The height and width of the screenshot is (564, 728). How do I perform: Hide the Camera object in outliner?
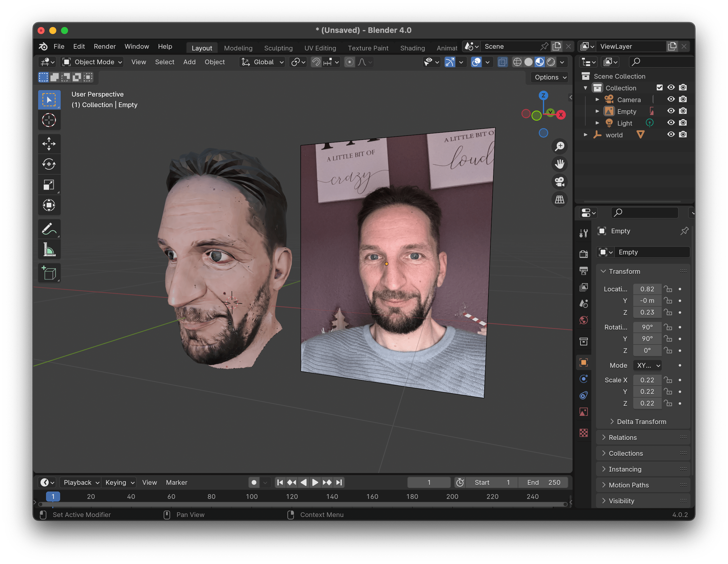point(671,99)
